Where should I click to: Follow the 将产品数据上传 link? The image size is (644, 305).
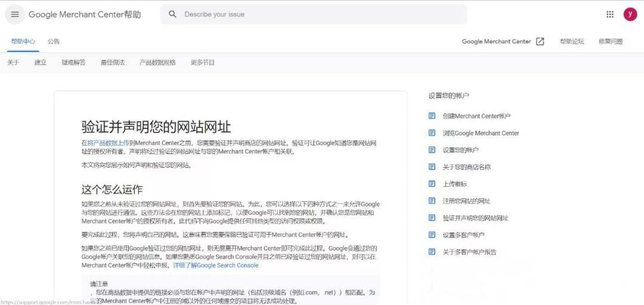pyautogui.click(x=108, y=143)
